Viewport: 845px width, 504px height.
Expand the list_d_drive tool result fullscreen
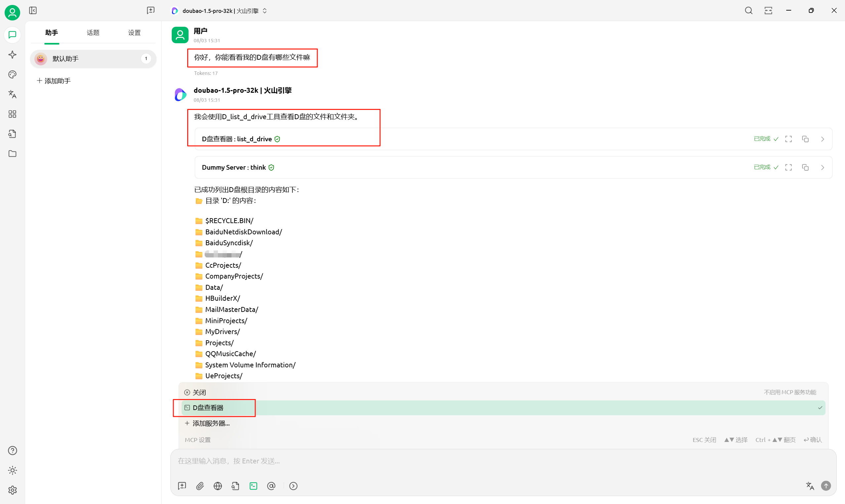[789, 139]
